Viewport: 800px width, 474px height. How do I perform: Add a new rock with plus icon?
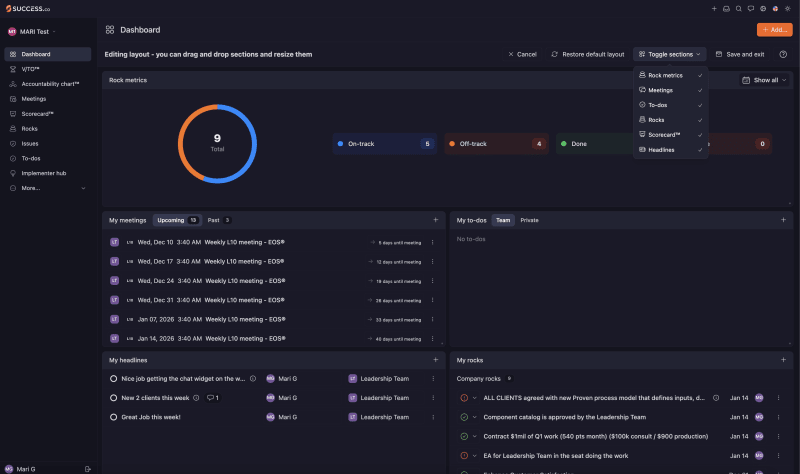coord(783,360)
